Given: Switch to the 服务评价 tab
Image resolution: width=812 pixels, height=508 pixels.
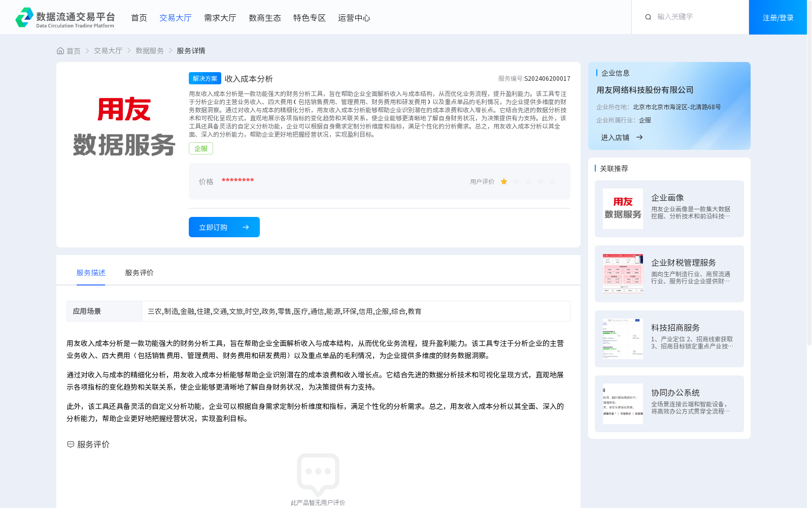Looking at the screenshot, I should point(140,273).
